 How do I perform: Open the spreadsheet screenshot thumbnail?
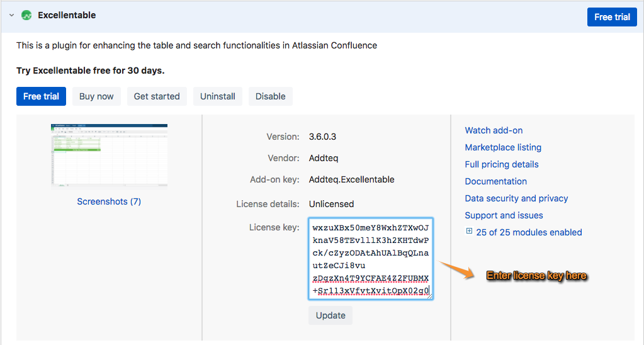(110, 156)
